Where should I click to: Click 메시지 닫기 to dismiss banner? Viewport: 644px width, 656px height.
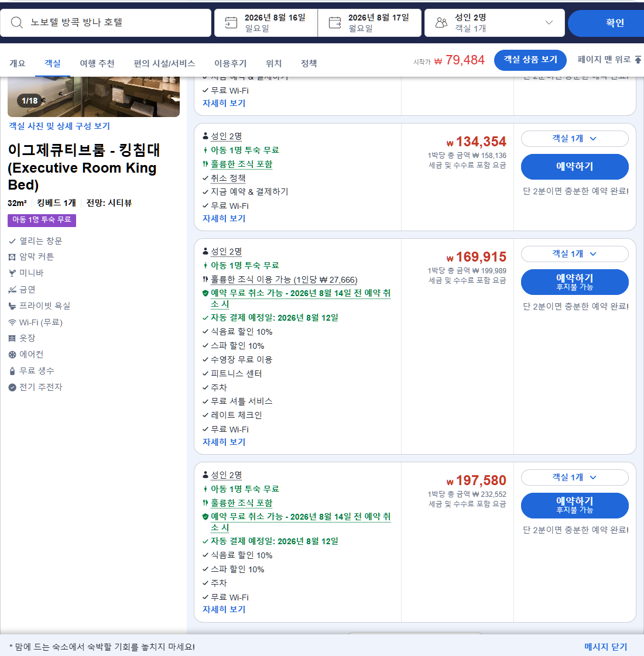pyautogui.click(x=605, y=647)
